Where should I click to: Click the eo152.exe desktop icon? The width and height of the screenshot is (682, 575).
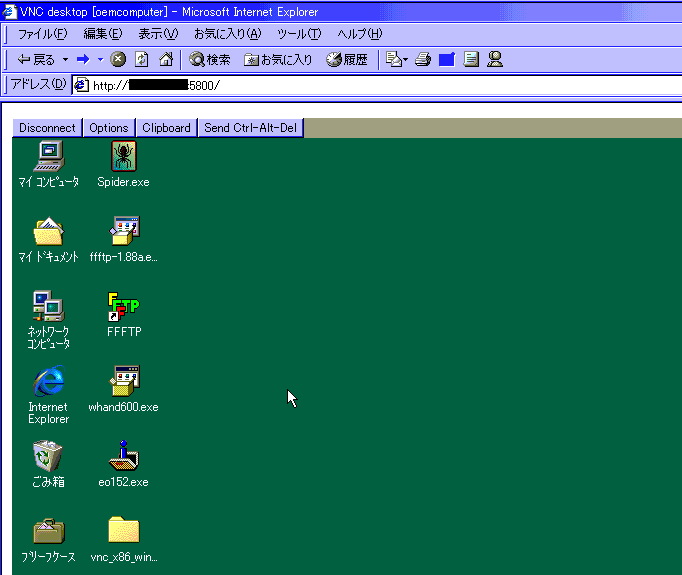click(x=123, y=457)
